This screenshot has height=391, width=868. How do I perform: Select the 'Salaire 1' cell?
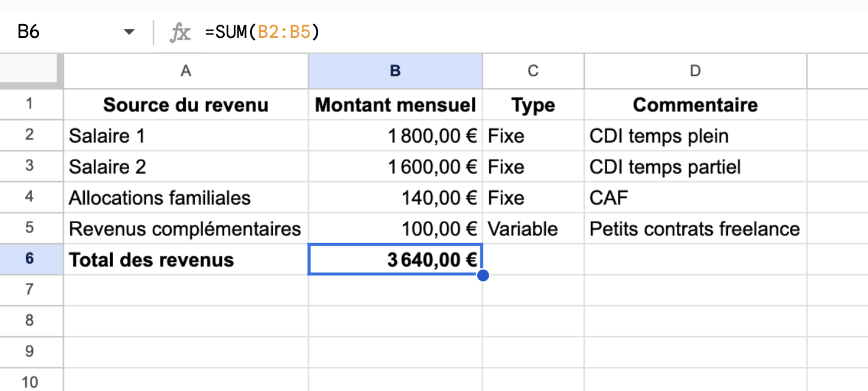pos(186,136)
